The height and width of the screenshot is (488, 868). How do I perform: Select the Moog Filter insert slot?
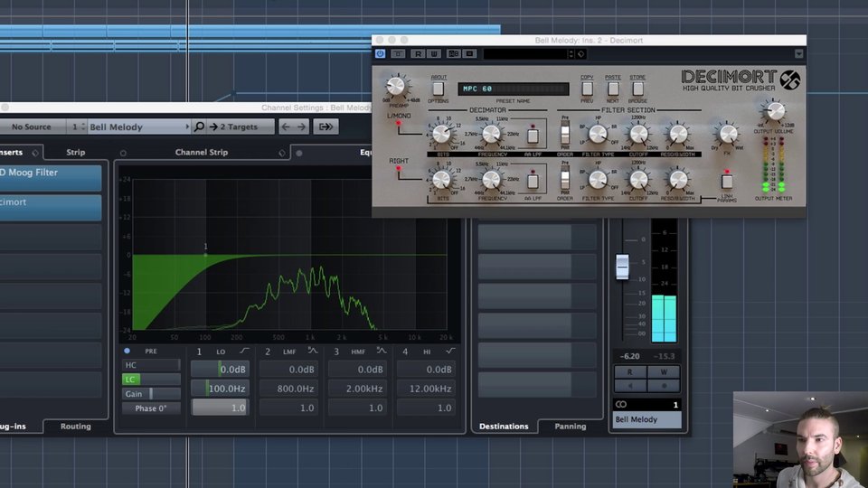coord(51,178)
